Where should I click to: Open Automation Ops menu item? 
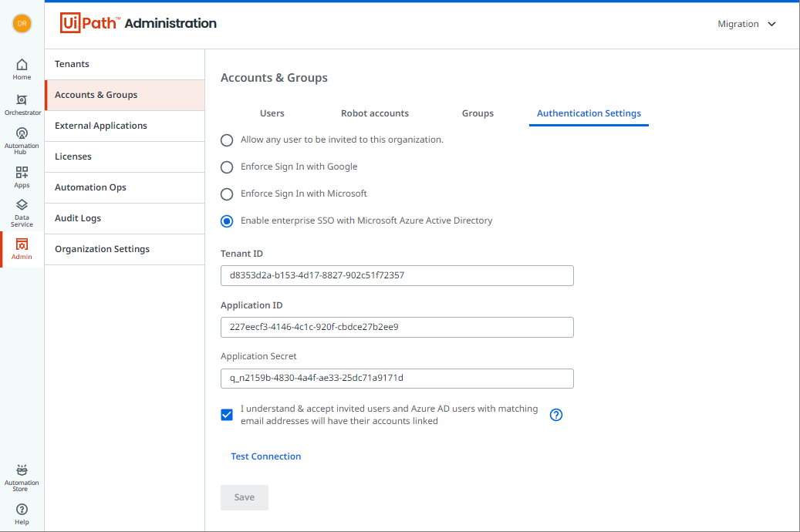[x=125, y=187]
